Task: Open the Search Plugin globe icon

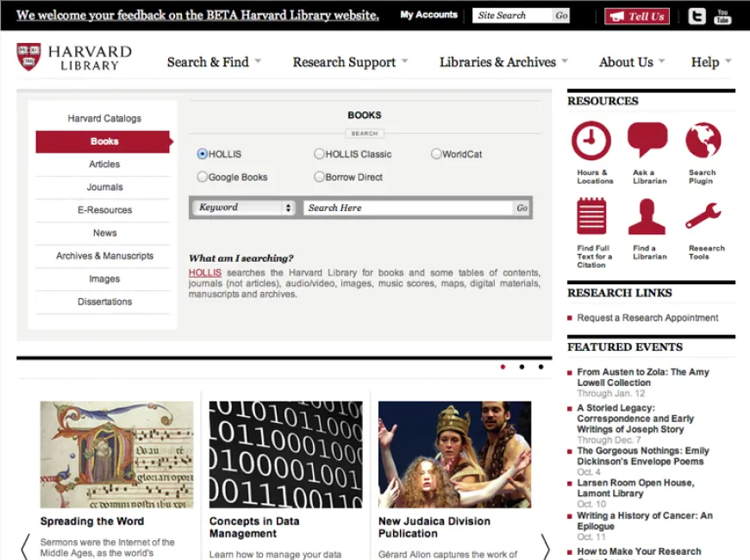Action: click(x=703, y=140)
